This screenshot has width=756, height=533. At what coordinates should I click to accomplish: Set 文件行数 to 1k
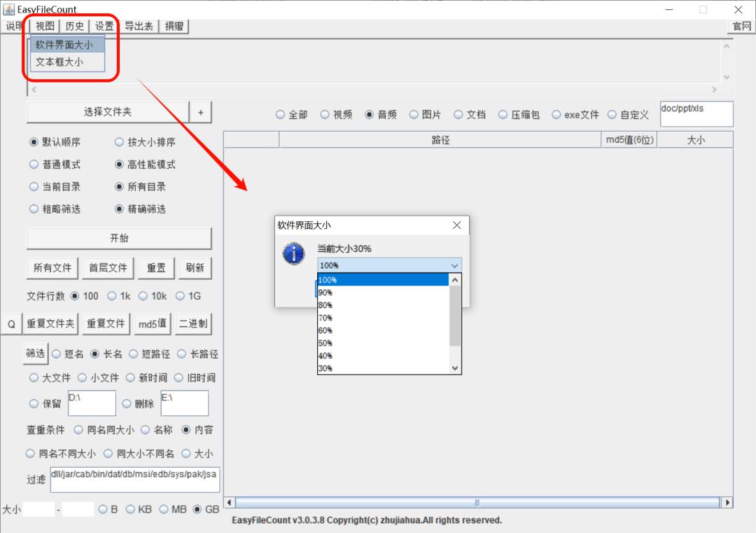pyautogui.click(x=118, y=296)
